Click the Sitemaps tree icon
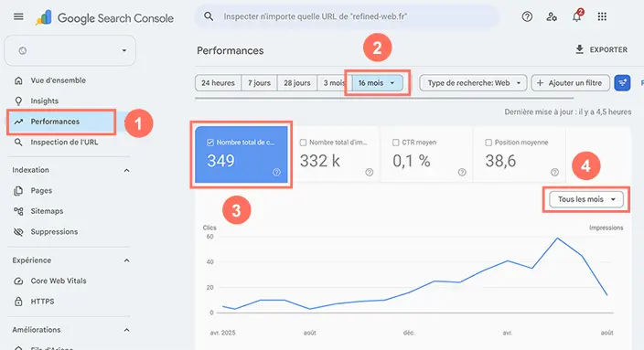This screenshot has height=350, width=644. [x=18, y=211]
